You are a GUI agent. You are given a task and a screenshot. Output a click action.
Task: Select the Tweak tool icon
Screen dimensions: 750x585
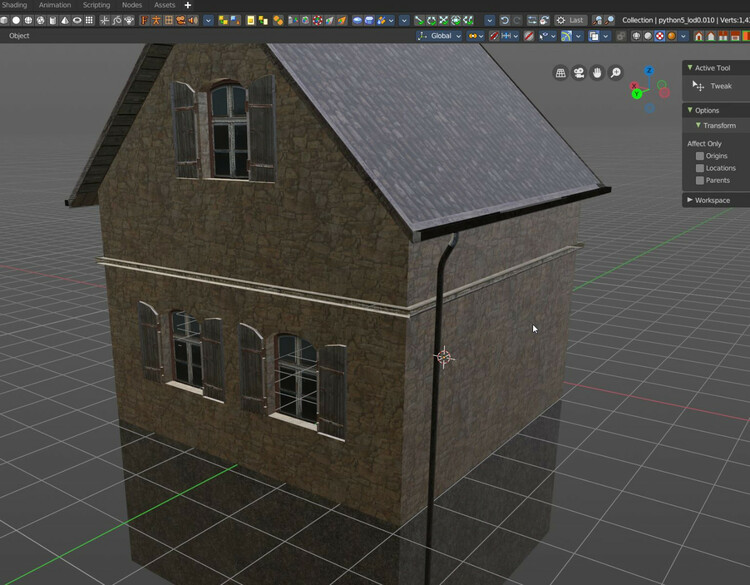698,86
